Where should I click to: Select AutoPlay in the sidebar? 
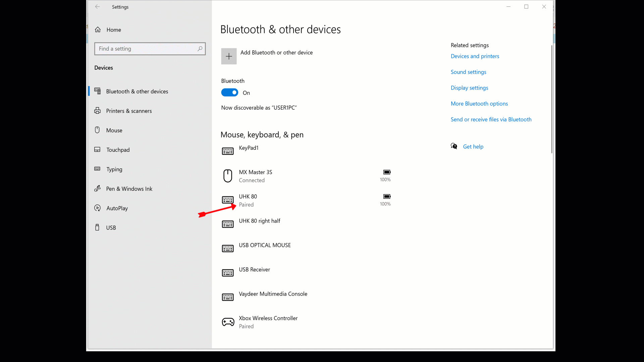pyautogui.click(x=117, y=208)
